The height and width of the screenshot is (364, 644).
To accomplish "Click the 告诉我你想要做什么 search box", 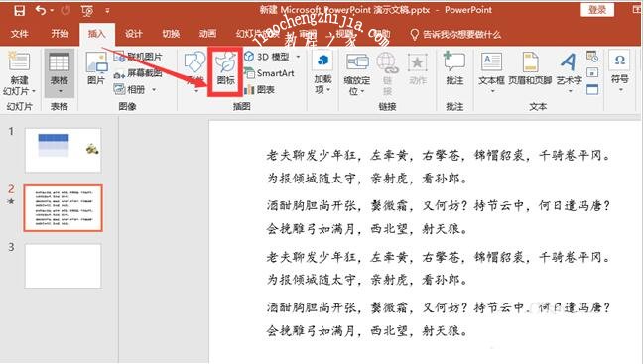I will [455, 34].
